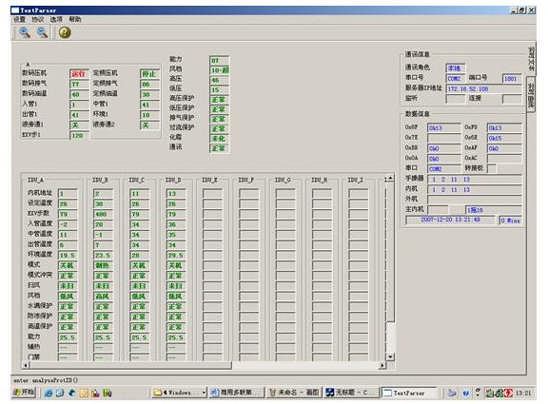This screenshot has width=548, height=404.
Task: Switch to the 未命名 - 画图 taskbar window
Action: (x=294, y=392)
